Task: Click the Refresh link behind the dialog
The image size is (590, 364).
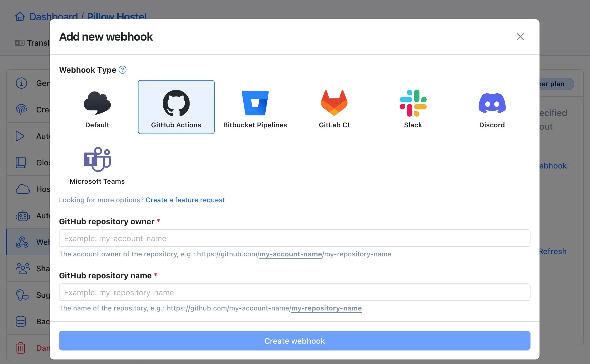Action: pyautogui.click(x=553, y=251)
